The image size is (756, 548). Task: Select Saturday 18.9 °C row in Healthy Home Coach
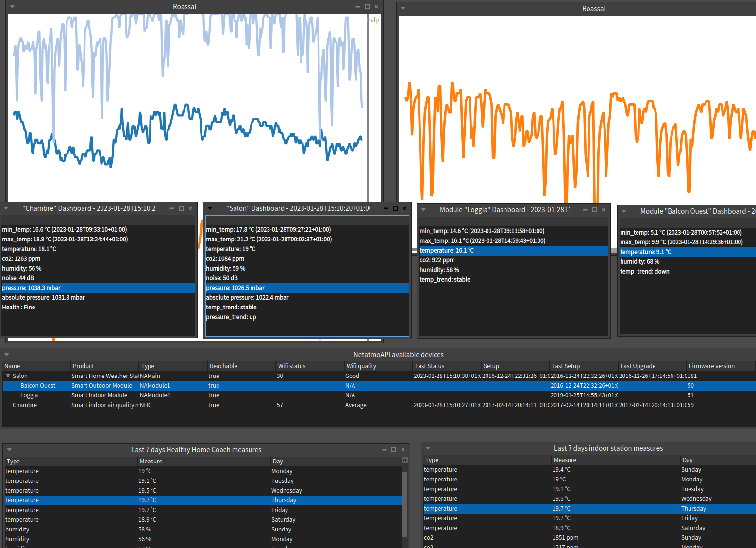tap(203, 520)
